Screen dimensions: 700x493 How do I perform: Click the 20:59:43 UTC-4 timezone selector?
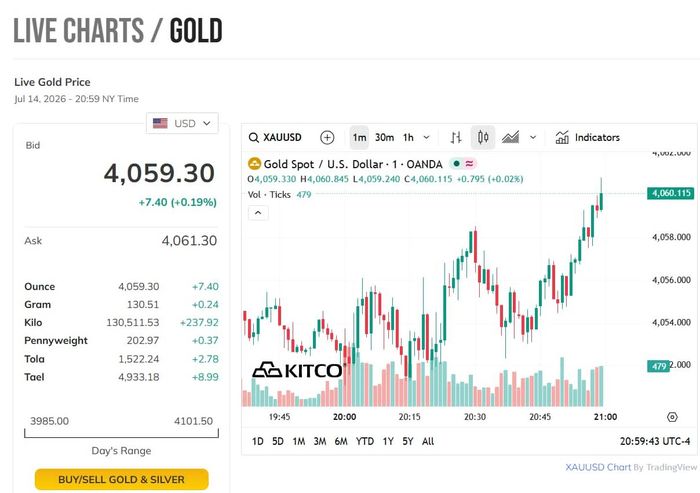point(655,441)
